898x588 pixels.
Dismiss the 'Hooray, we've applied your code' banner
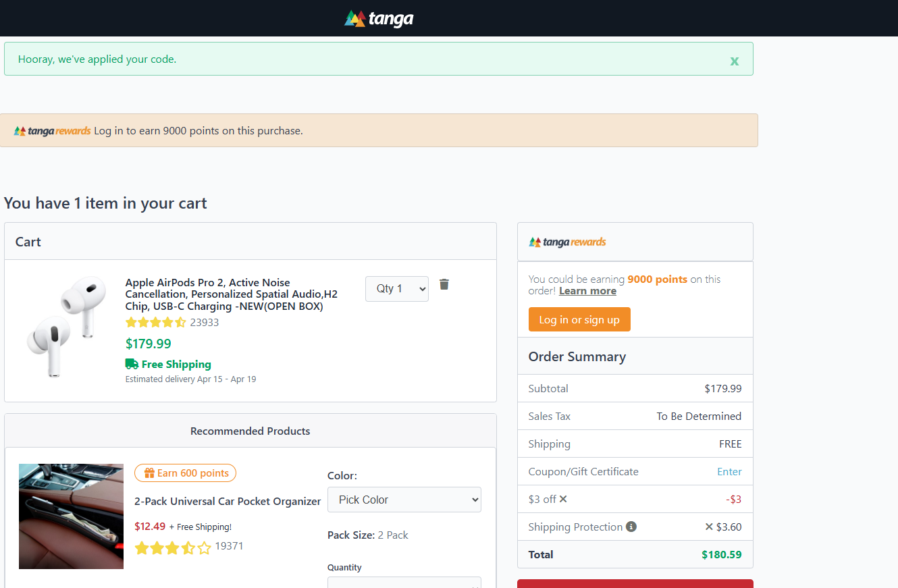pos(734,61)
